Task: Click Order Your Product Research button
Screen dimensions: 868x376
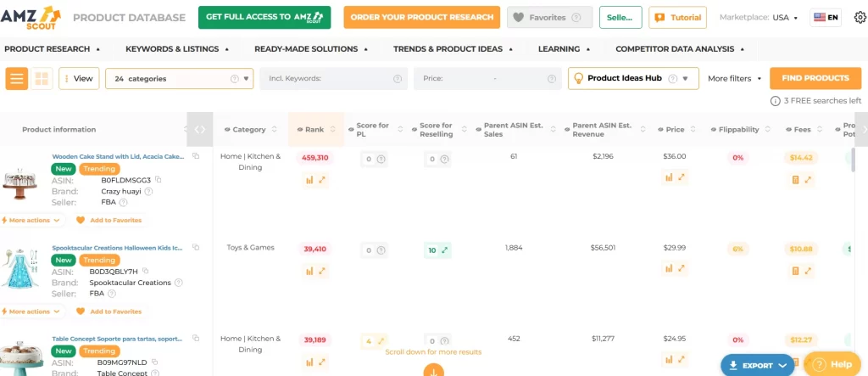Action: point(422,17)
